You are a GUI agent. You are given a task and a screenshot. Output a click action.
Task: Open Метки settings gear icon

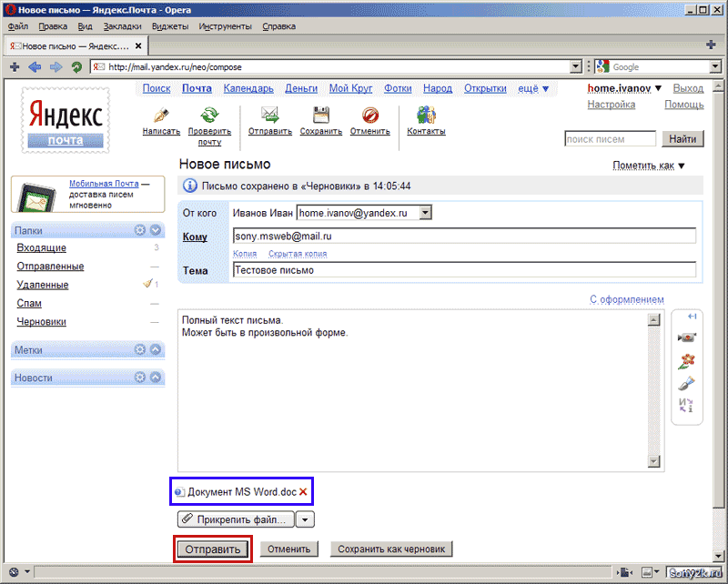coord(140,349)
